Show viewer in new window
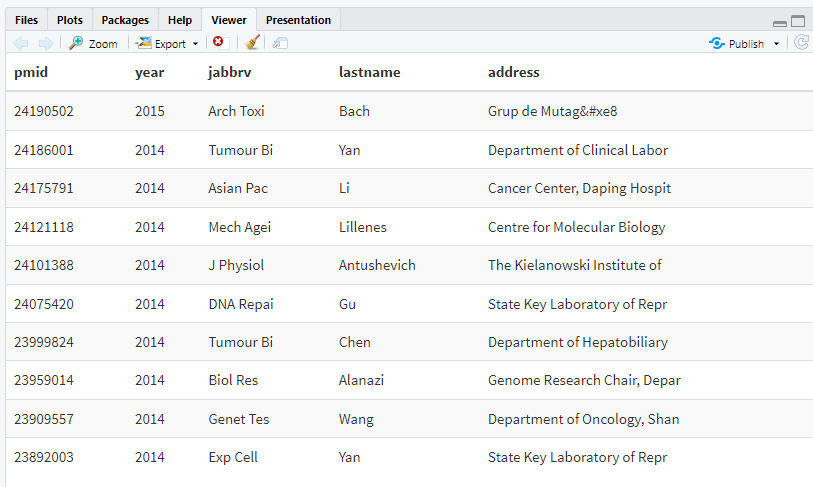This screenshot has height=487, width=813. point(281,43)
